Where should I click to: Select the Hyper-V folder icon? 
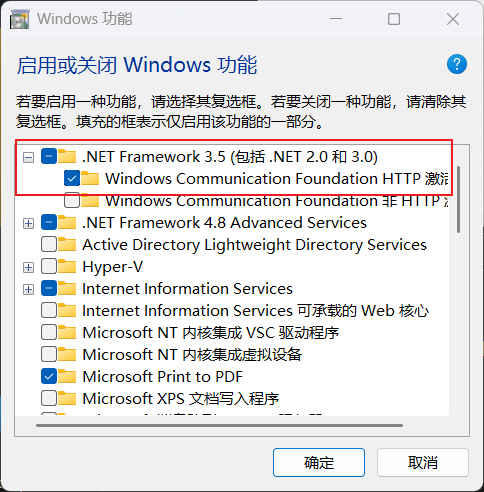[x=67, y=267]
